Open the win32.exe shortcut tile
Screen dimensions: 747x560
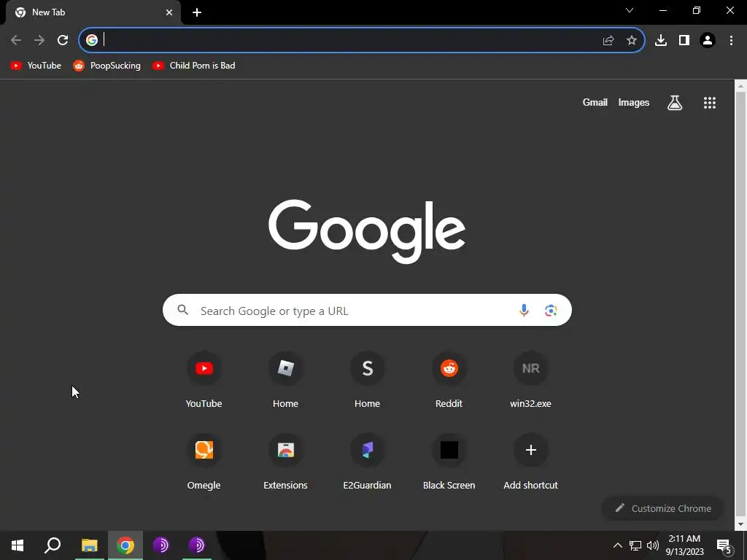tap(531, 380)
